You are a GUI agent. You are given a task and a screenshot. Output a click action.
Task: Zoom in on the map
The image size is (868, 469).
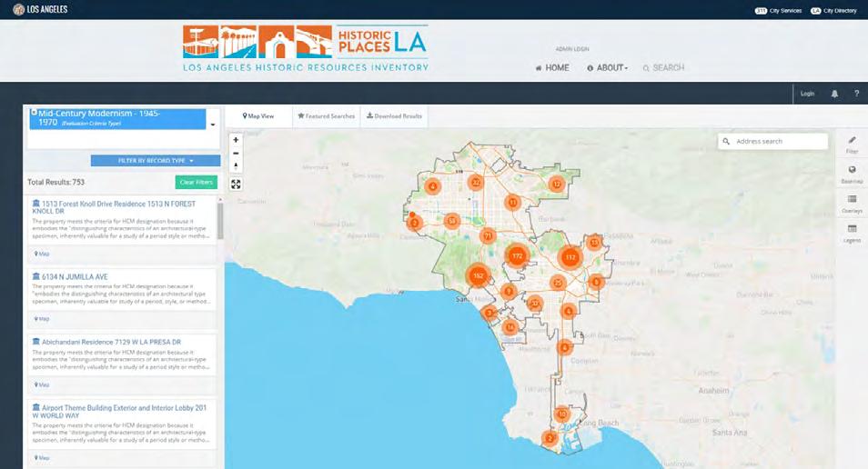pyautogui.click(x=236, y=140)
